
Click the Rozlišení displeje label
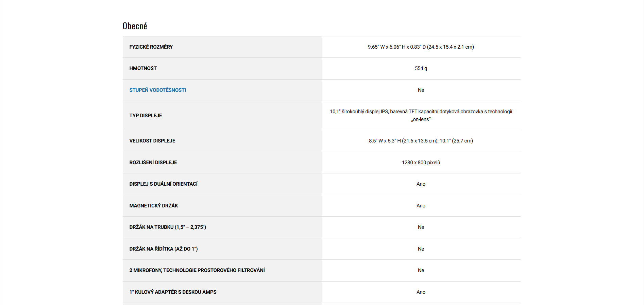tap(153, 163)
